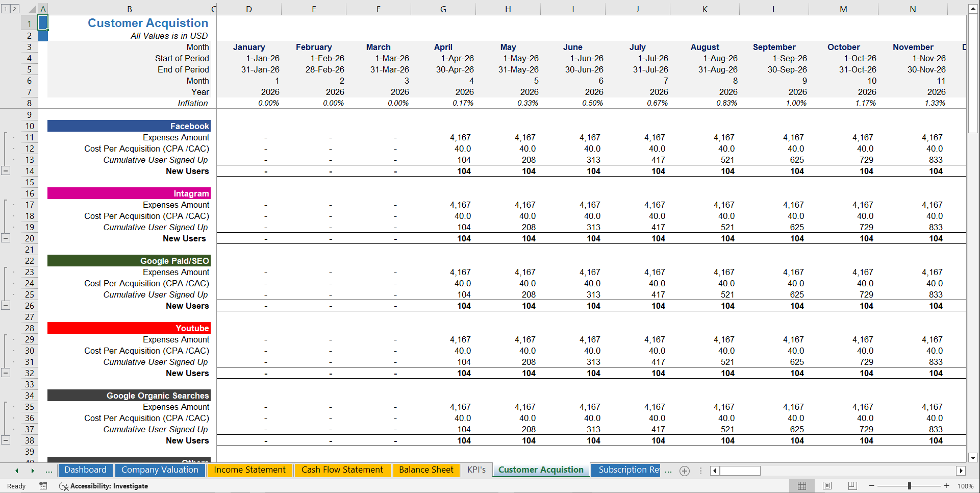The width and height of the screenshot is (980, 493).
Task: Click the horizontal scrollbar right arrow
Action: click(962, 471)
